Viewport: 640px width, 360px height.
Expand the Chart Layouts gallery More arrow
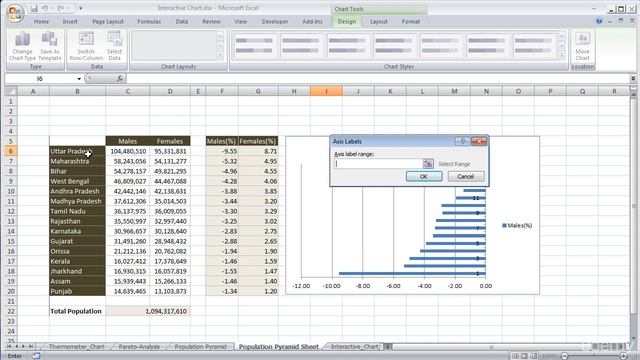point(220,55)
